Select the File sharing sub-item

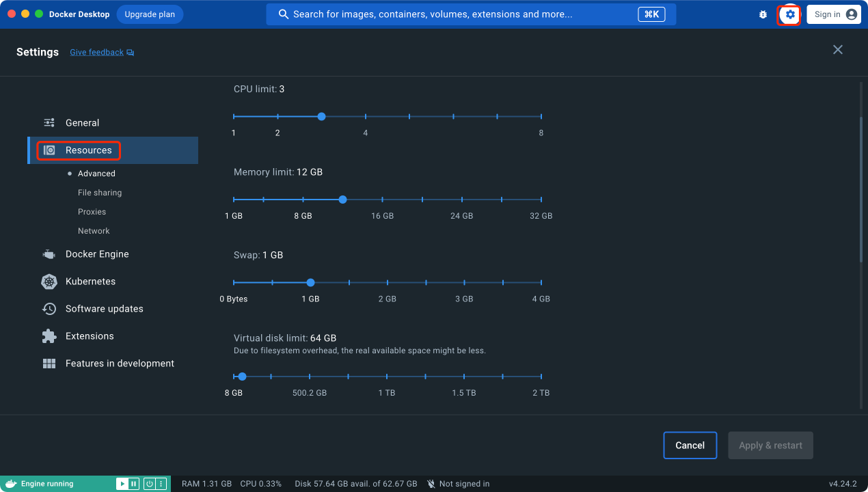100,193
